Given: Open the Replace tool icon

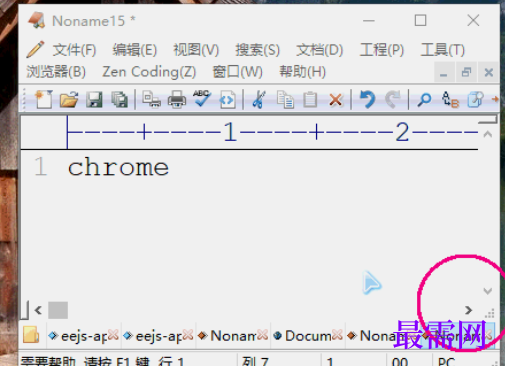Looking at the screenshot, I should (x=450, y=99).
